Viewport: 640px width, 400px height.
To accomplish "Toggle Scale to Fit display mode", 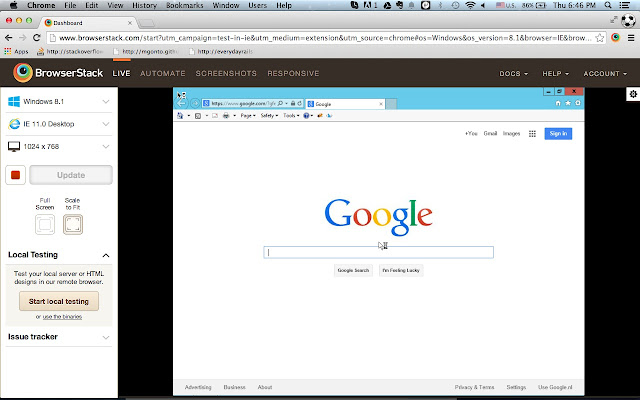I will click(x=73, y=224).
